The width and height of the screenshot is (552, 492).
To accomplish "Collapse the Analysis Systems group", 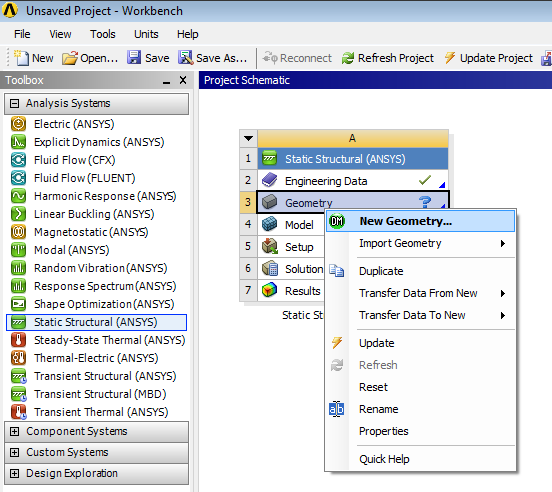I will [14, 103].
